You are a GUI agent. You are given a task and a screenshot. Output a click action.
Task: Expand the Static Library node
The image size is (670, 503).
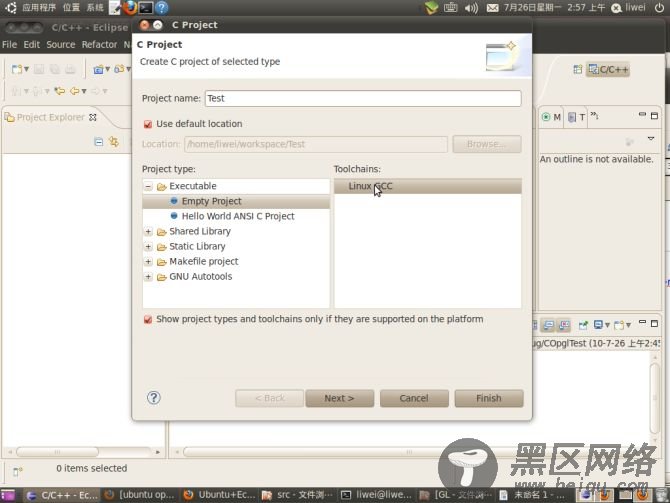coord(148,247)
